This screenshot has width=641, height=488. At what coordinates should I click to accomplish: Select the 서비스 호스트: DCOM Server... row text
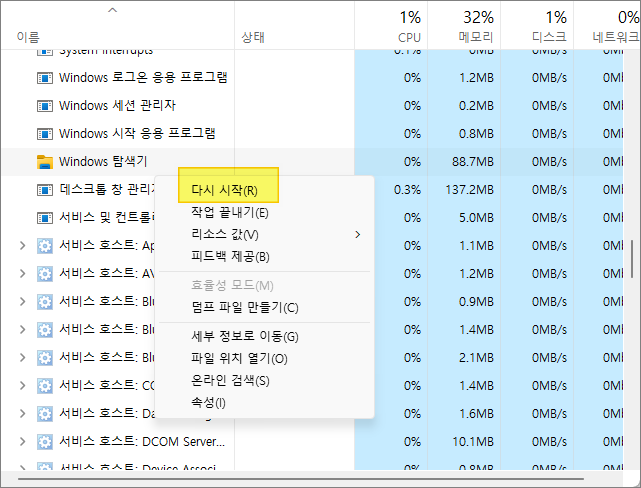pos(142,441)
